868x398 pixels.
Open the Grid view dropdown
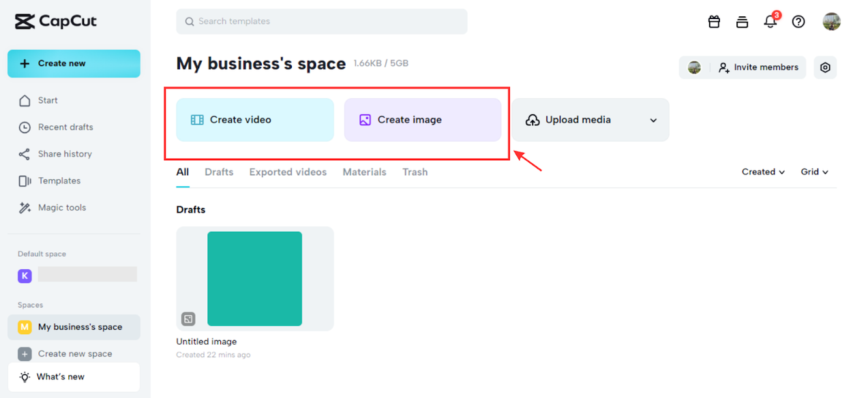point(815,172)
